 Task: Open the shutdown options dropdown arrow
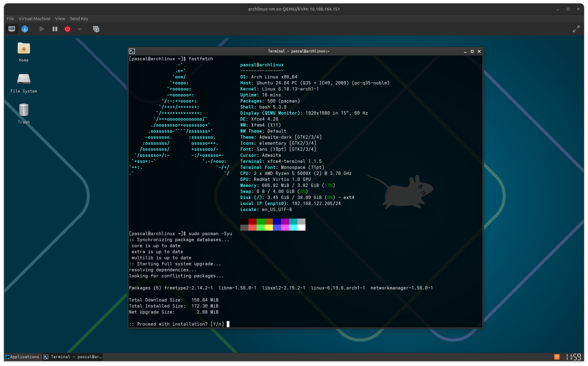[79, 29]
